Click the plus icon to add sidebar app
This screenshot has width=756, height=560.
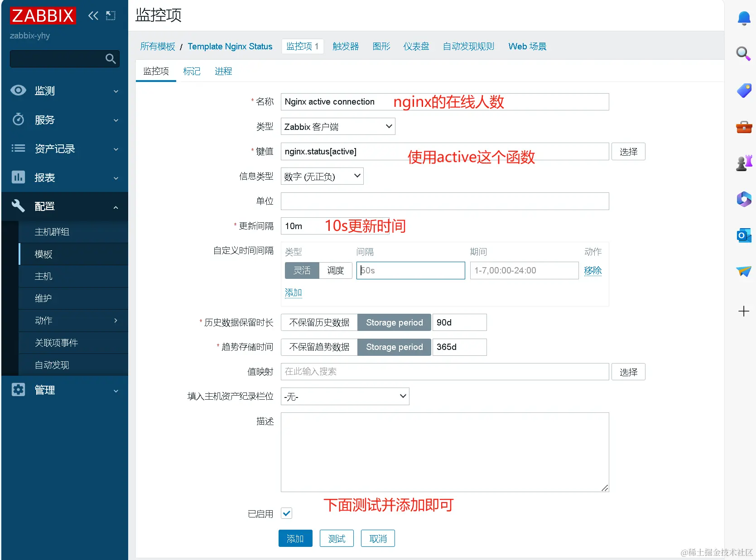[x=744, y=311]
